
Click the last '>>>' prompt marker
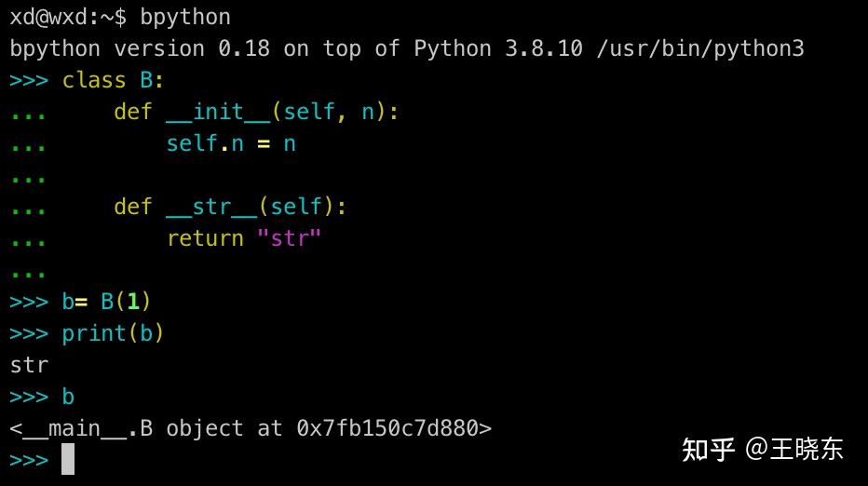coord(30,460)
